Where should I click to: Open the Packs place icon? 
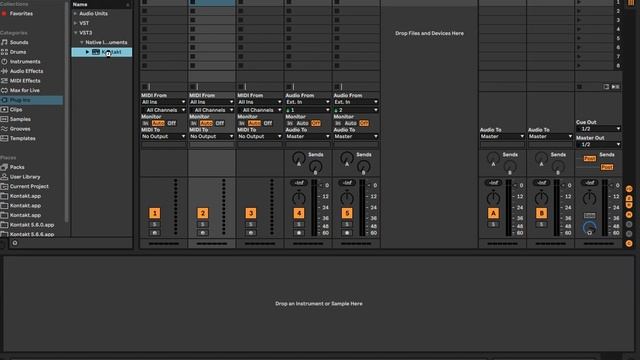coord(4,167)
